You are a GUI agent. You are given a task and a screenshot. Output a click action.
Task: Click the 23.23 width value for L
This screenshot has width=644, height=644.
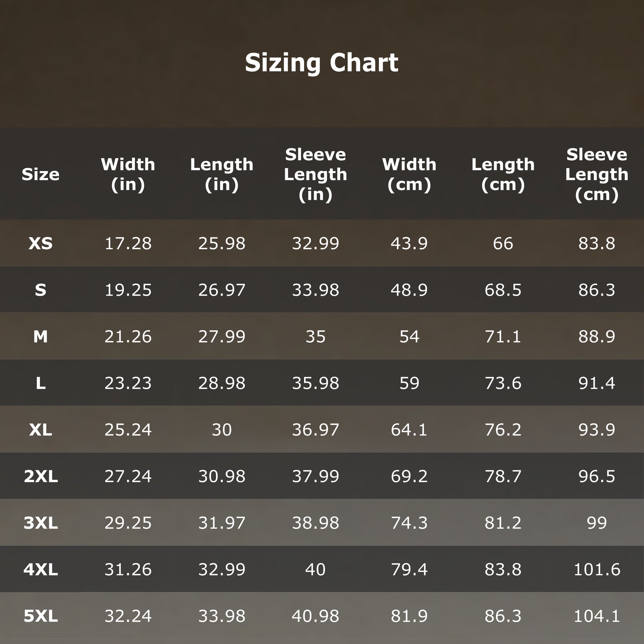tap(128, 383)
